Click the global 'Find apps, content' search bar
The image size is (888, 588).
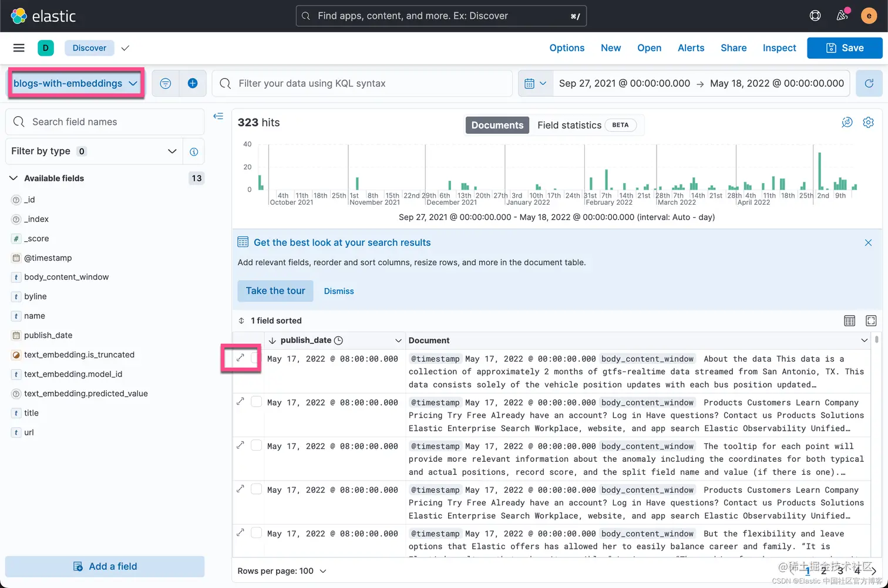tap(441, 16)
